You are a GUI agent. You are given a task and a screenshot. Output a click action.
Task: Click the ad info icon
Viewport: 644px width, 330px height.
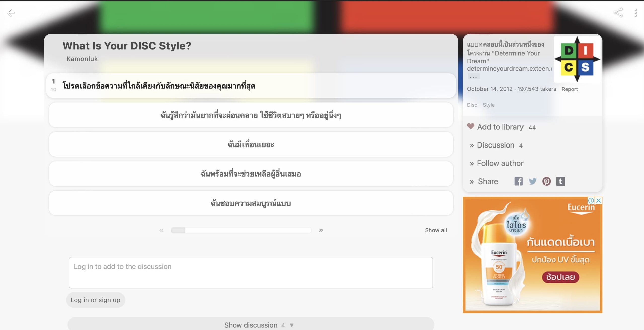click(591, 201)
